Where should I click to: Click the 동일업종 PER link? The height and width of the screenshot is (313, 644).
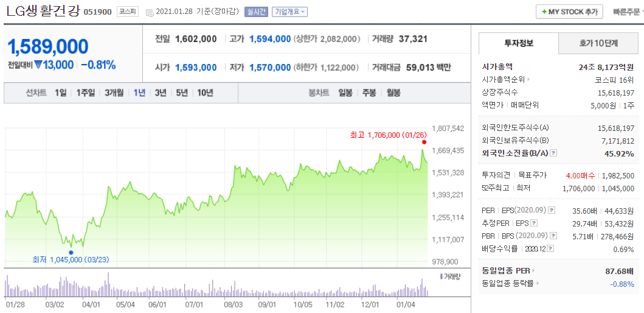507,271
